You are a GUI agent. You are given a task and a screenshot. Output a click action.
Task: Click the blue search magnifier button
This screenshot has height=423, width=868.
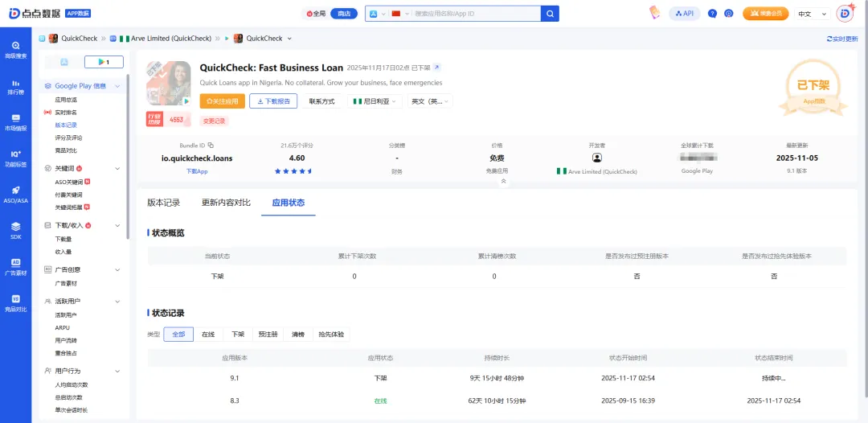coord(550,14)
